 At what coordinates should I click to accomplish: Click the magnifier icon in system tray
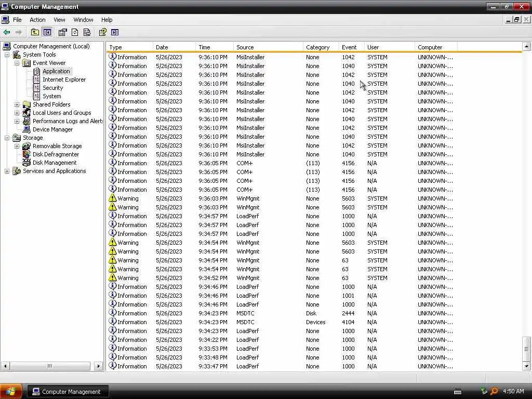(x=494, y=391)
